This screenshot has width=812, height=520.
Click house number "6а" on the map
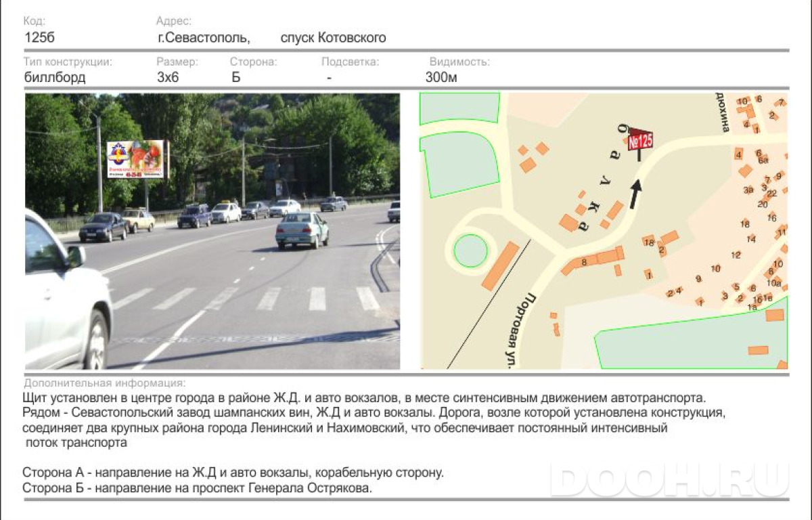(x=763, y=160)
